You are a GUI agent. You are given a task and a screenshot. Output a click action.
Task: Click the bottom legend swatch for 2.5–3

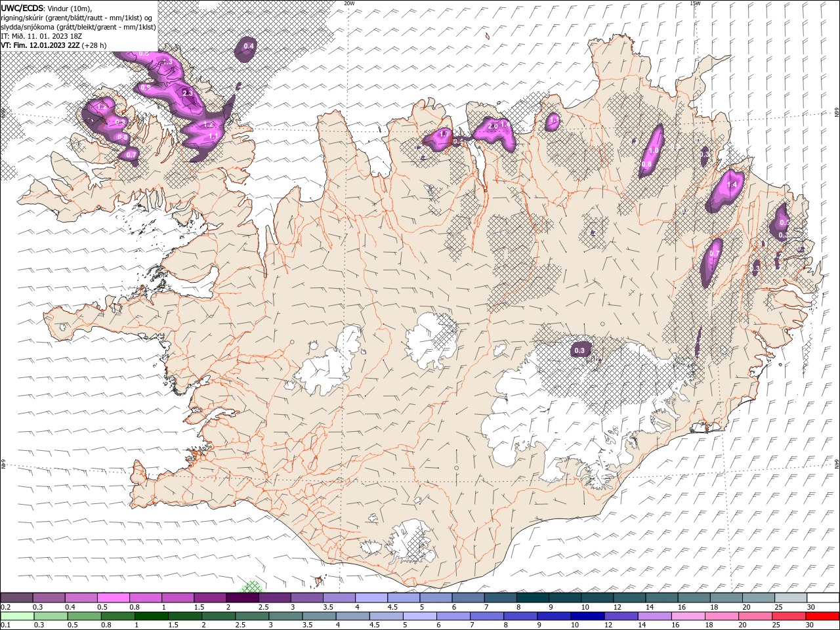pos(251,616)
